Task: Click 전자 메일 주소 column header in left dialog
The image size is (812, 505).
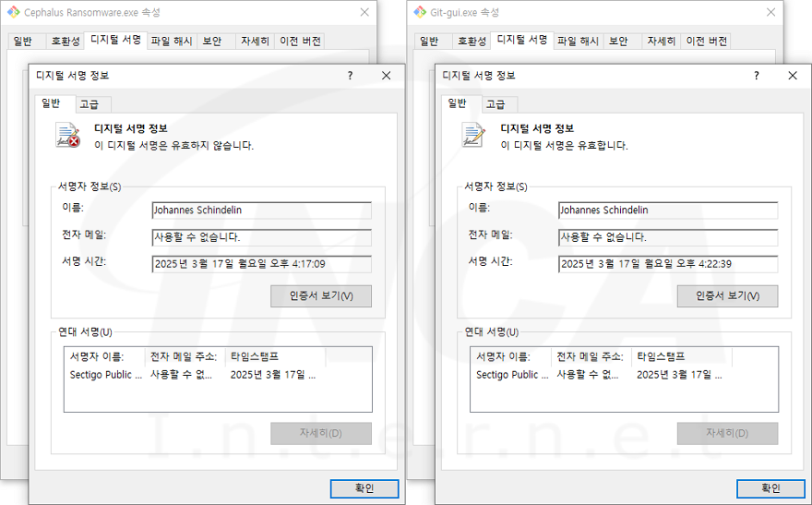Action: pos(185,357)
